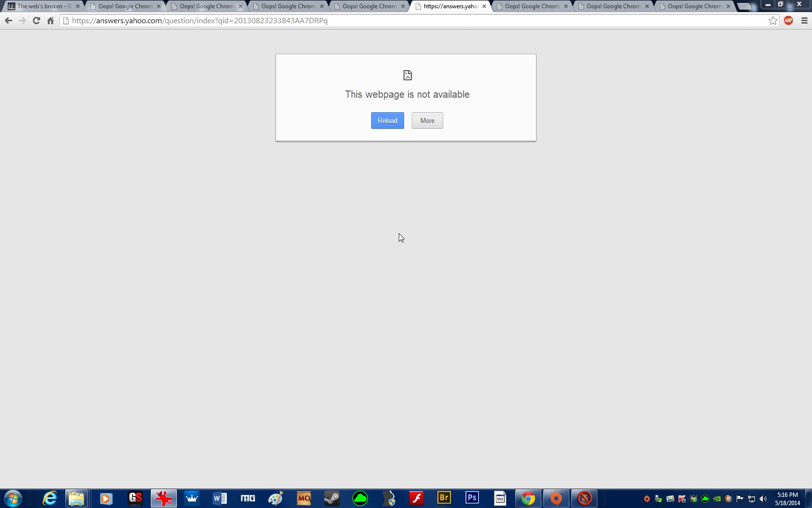Bookmark this page with star icon
Image resolution: width=812 pixels, height=508 pixels.
click(773, 21)
